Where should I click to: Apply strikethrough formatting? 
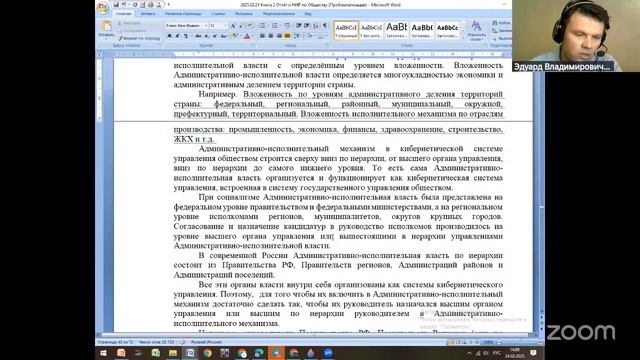(198, 36)
